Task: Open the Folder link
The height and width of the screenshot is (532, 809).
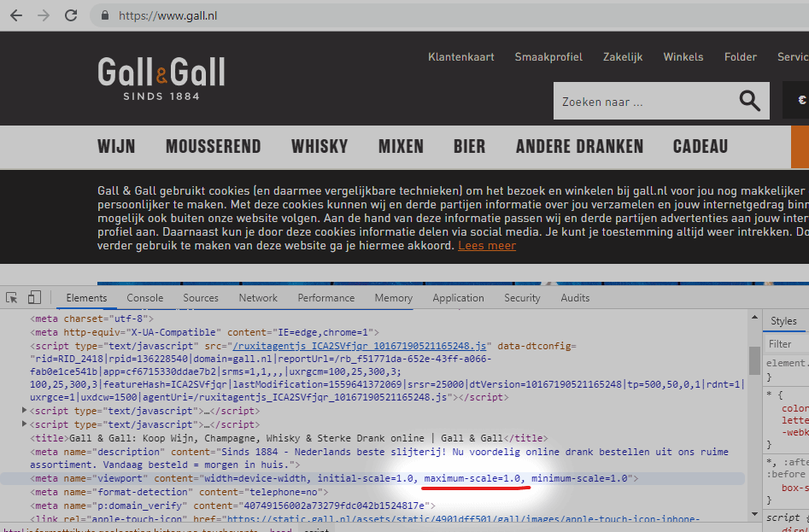Action: [741, 56]
